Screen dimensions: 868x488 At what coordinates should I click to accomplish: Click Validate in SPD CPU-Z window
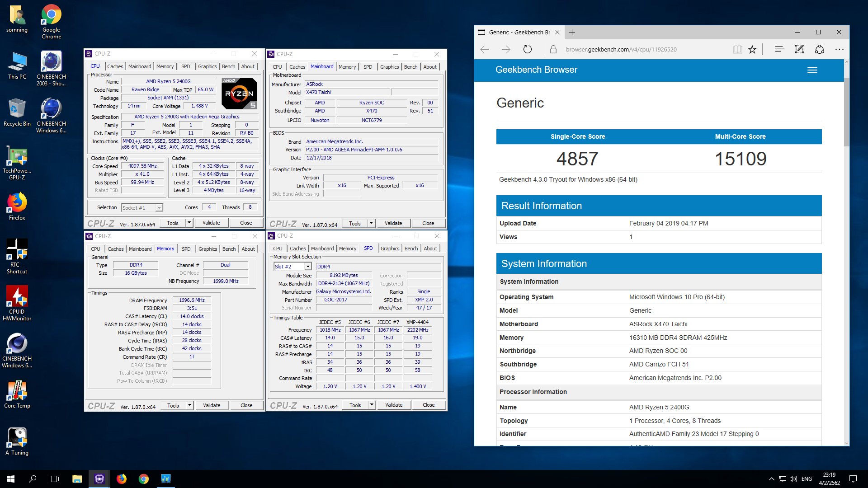click(x=394, y=405)
